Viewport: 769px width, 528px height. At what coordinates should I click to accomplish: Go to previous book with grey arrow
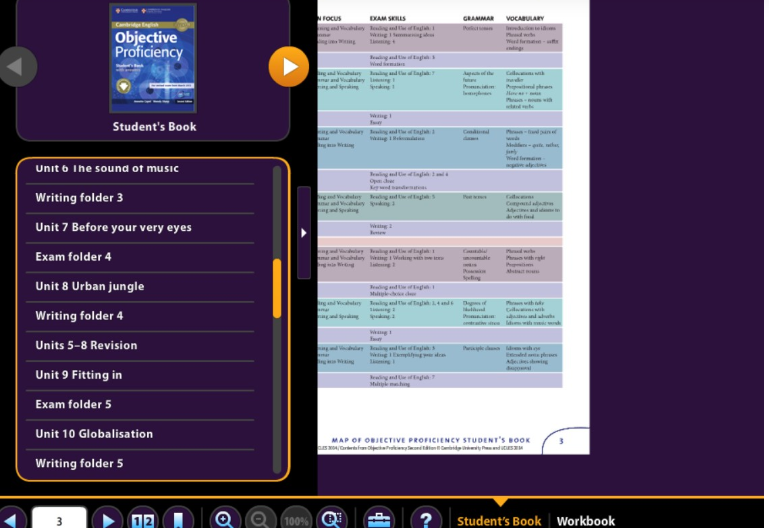[x=18, y=67]
